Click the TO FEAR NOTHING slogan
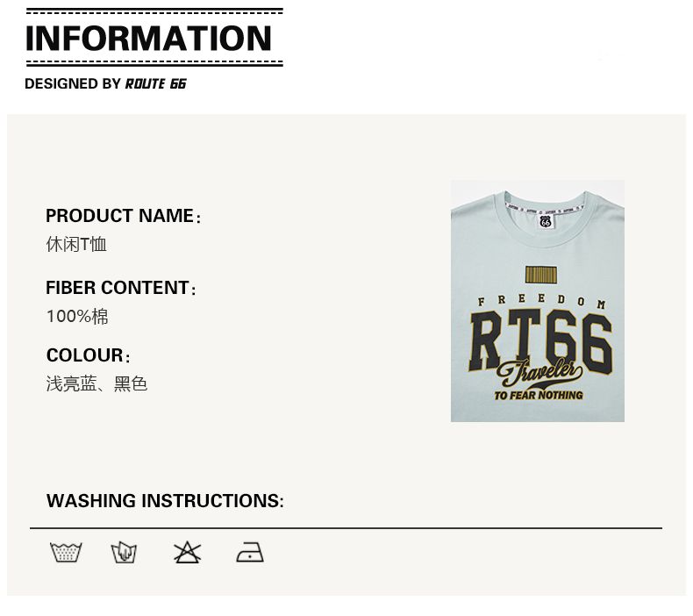The height and width of the screenshot is (616, 693). click(538, 396)
